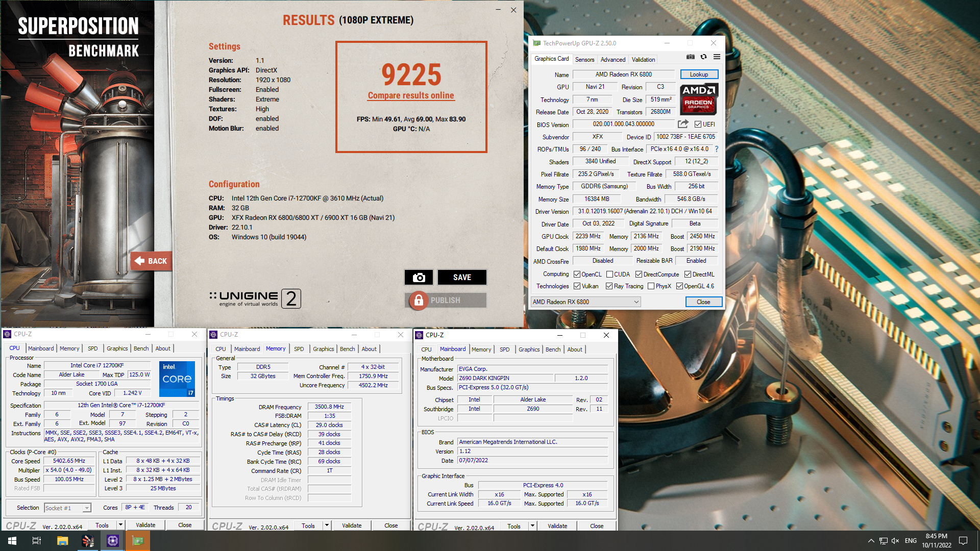Toggle the OpenGL 4.6 checkbox
980x551 pixels.
click(x=679, y=286)
